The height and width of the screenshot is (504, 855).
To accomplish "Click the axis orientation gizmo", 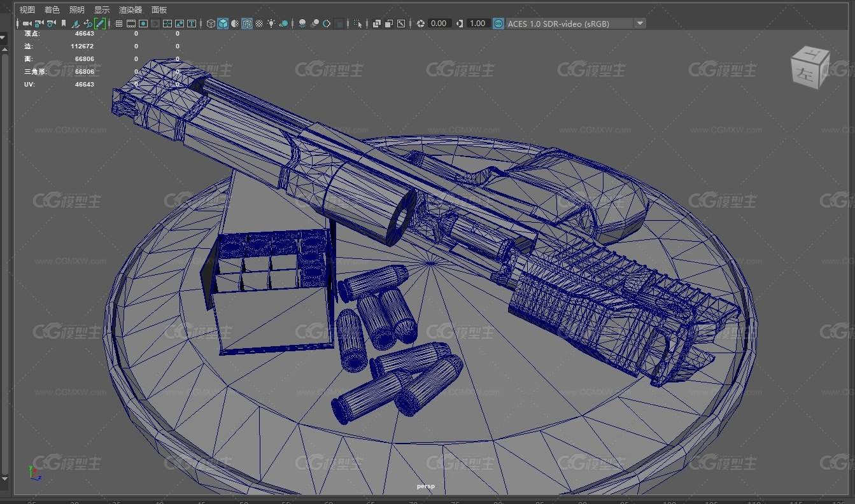I will coord(34,472).
